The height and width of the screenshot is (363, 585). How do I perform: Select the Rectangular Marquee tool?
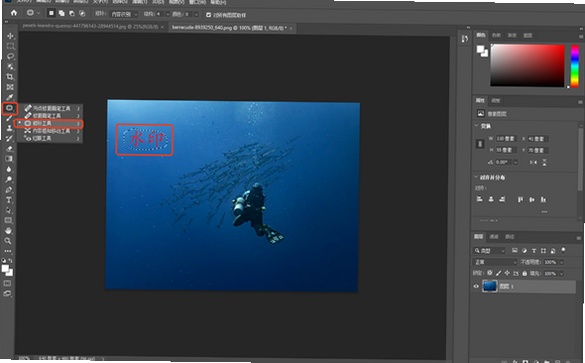click(x=10, y=46)
